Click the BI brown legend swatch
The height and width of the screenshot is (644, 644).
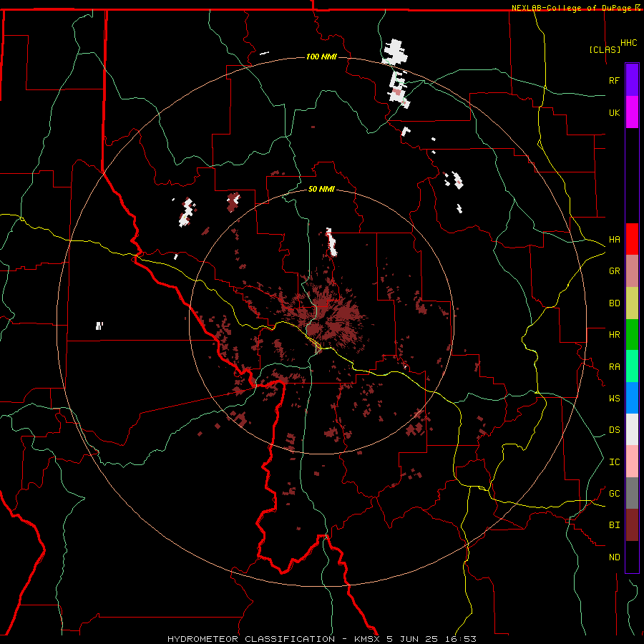[x=632, y=525]
